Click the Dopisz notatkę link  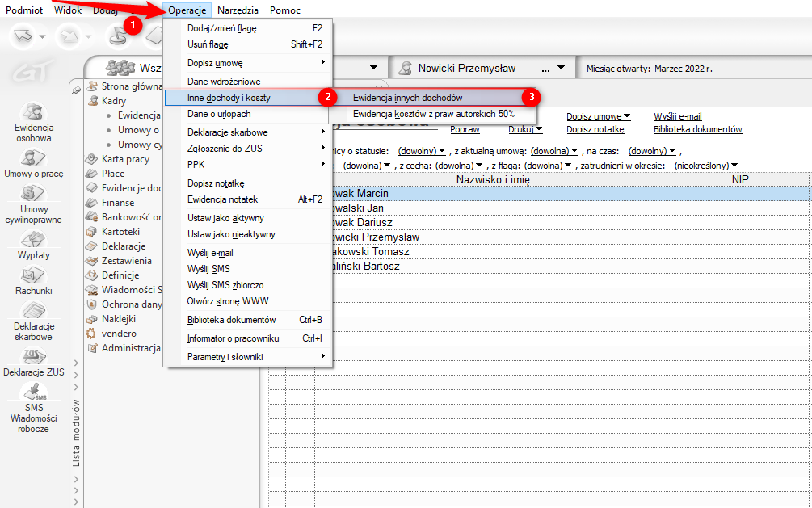[595, 129]
